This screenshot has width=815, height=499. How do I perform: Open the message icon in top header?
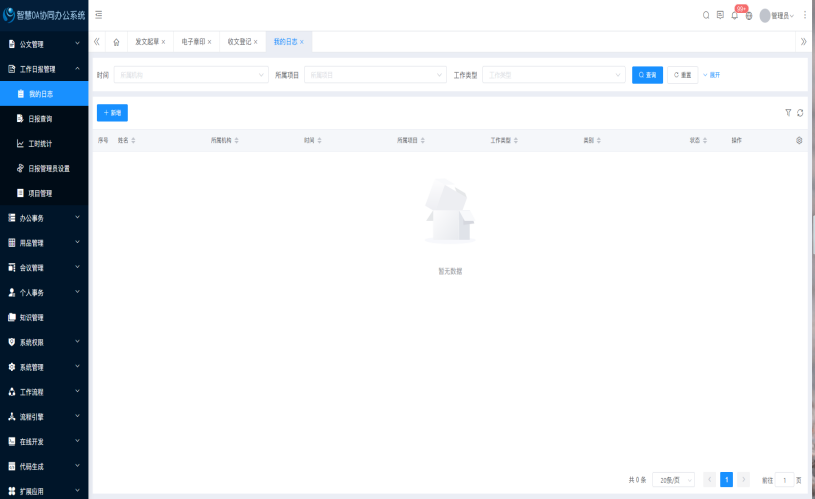tap(720, 15)
